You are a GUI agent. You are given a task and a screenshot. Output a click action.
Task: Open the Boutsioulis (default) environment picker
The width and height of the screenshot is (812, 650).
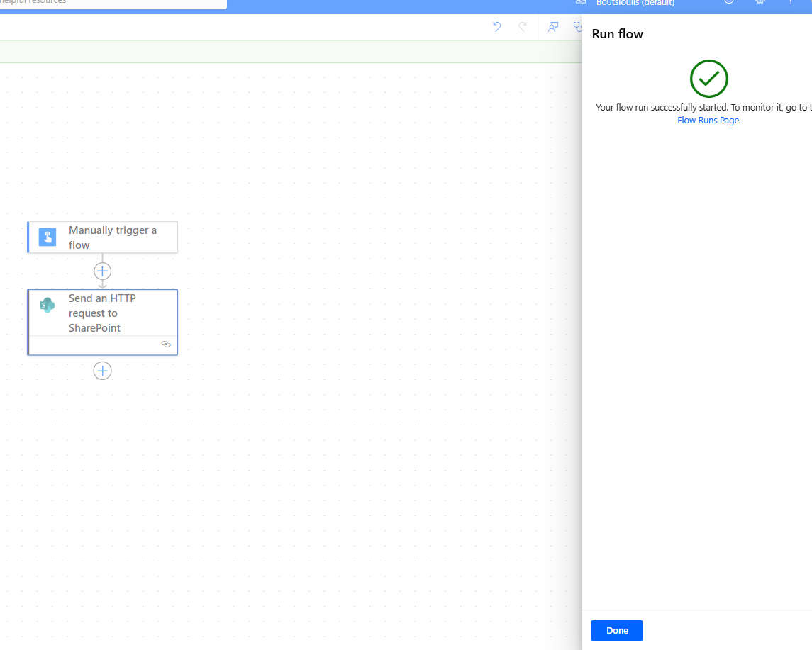pyautogui.click(x=635, y=3)
